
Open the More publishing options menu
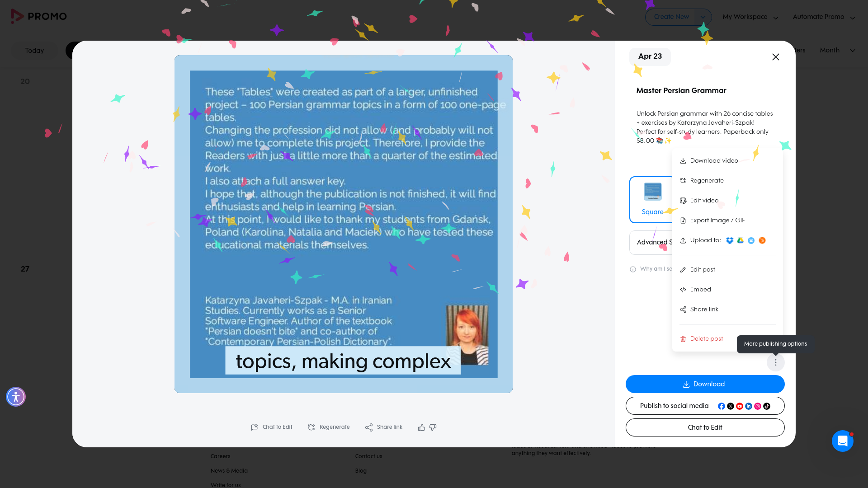point(776,362)
